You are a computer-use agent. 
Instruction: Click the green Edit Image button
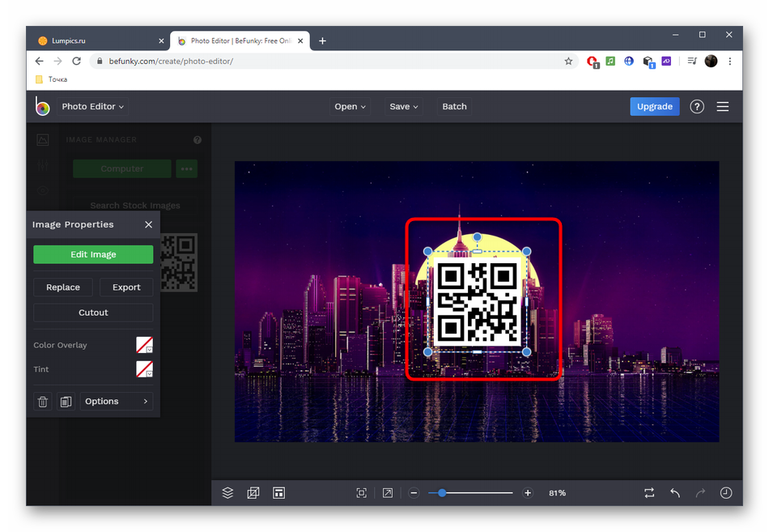coord(93,254)
